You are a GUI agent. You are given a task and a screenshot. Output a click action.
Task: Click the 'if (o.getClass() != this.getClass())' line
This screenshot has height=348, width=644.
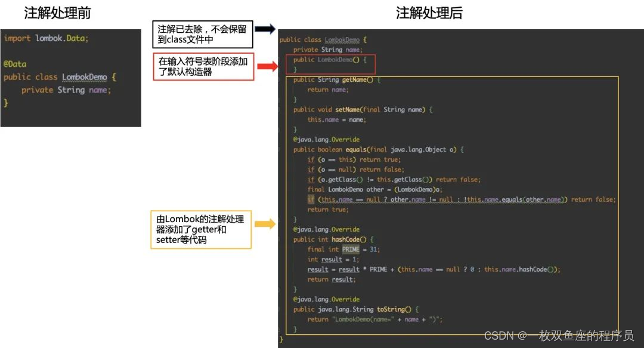[x=394, y=179]
